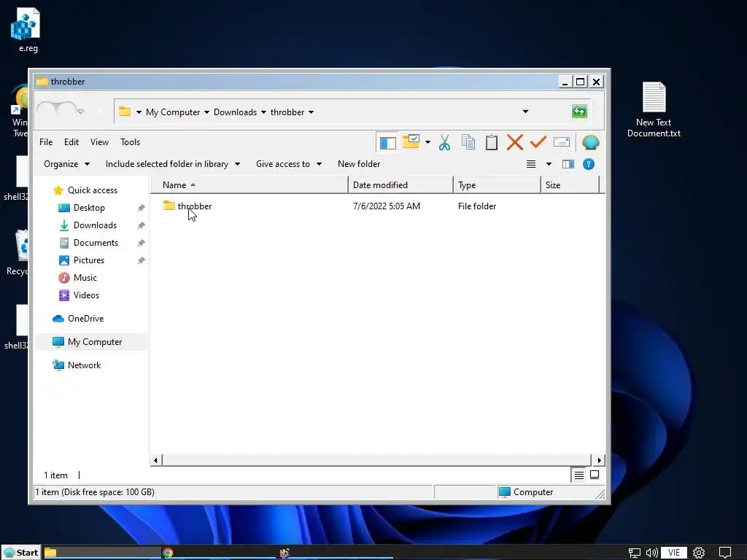Toggle the preview pane icon
Viewport: 747px width, 560px height.
pos(568,164)
